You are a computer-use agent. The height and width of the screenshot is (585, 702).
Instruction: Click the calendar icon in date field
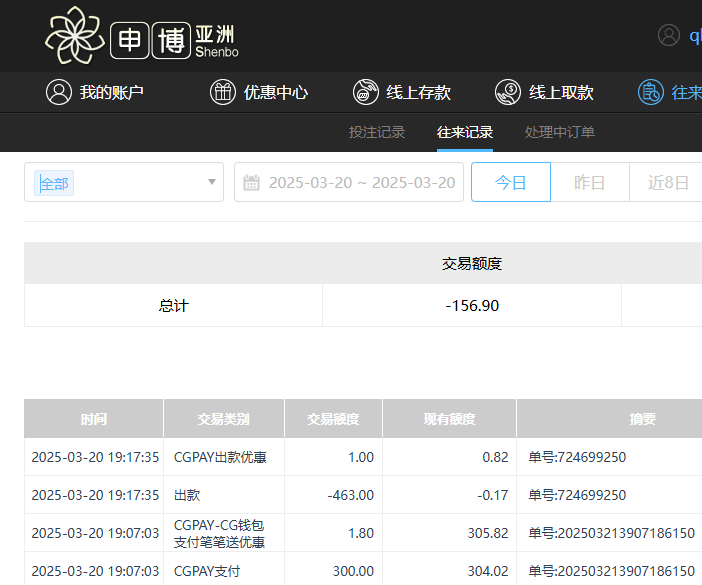(251, 183)
